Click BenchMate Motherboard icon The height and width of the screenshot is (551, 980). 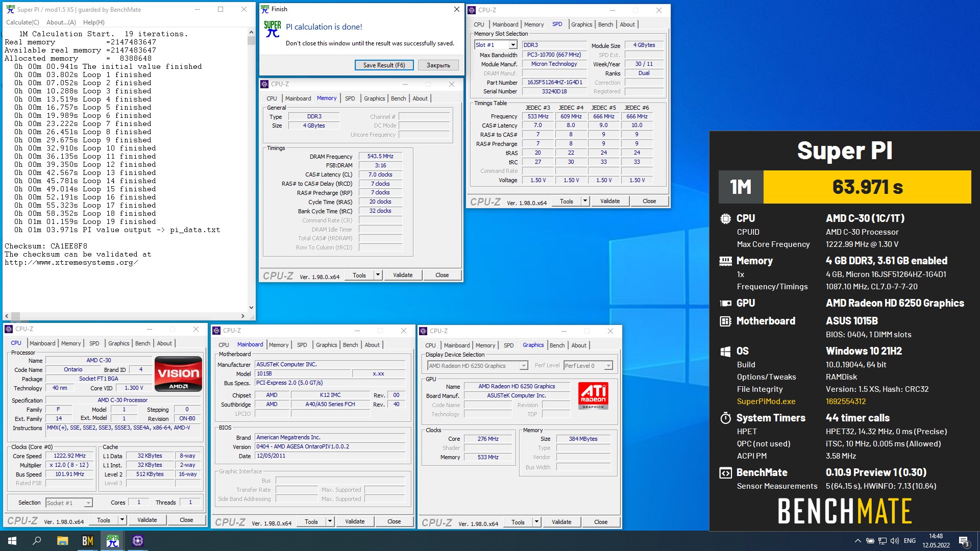[725, 321]
